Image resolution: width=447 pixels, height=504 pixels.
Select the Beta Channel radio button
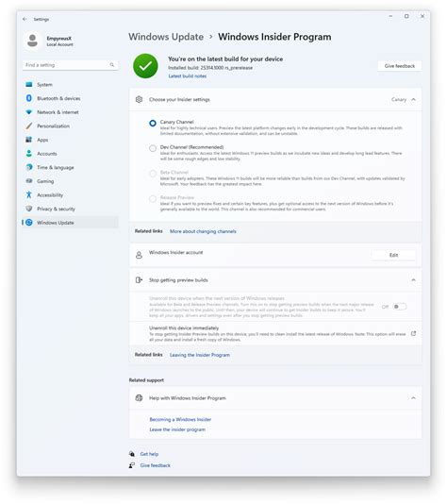tap(153, 174)
